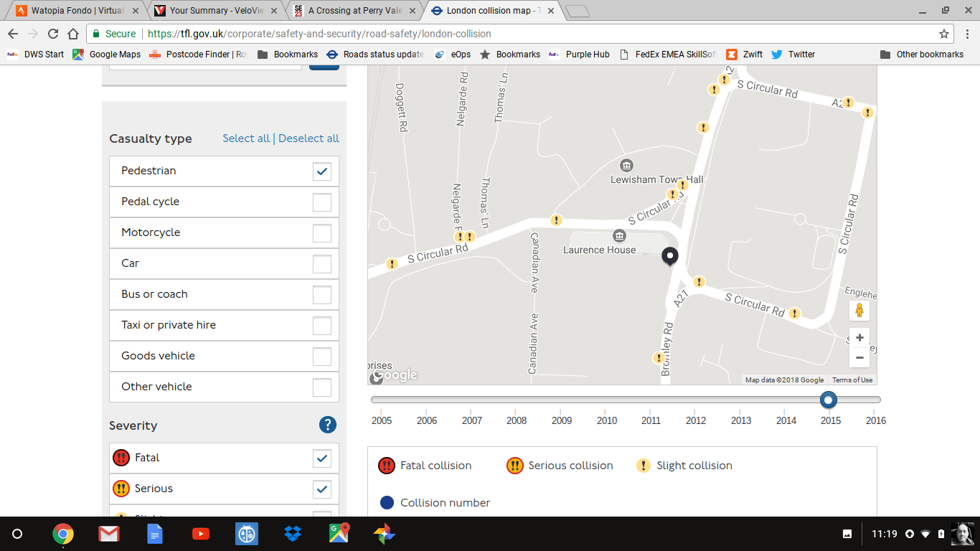Click collision marker near Bromley Rd
Image resolution: width=980 pixels, height=551 pixels.
pos(658,358)
